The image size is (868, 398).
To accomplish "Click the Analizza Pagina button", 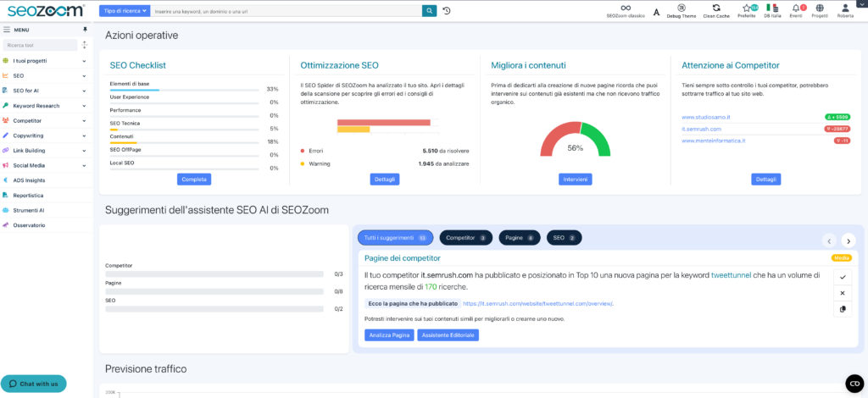I will [x=389, y=334].
